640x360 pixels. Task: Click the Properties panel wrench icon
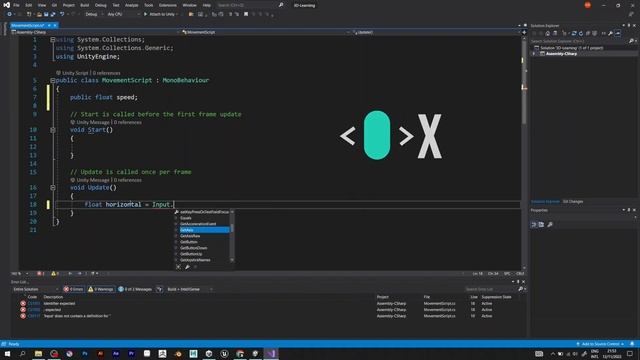[x=550, y=224]
